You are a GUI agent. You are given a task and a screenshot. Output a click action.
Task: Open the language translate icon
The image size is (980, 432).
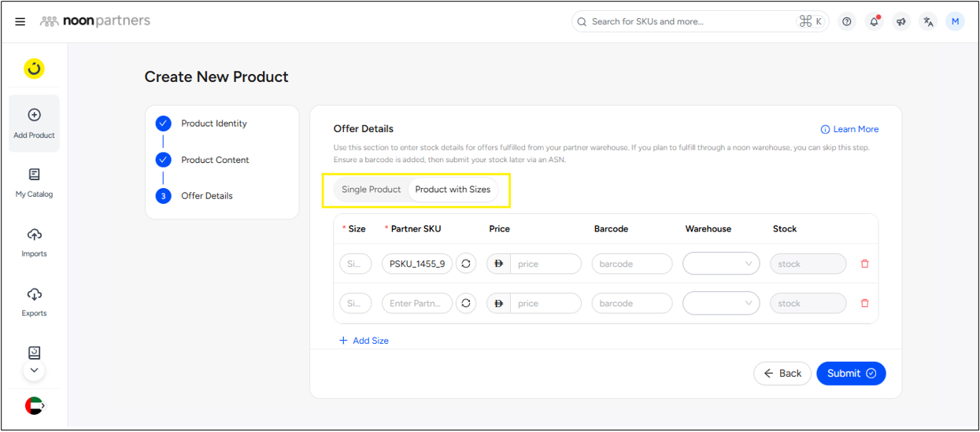click(928, 22)
